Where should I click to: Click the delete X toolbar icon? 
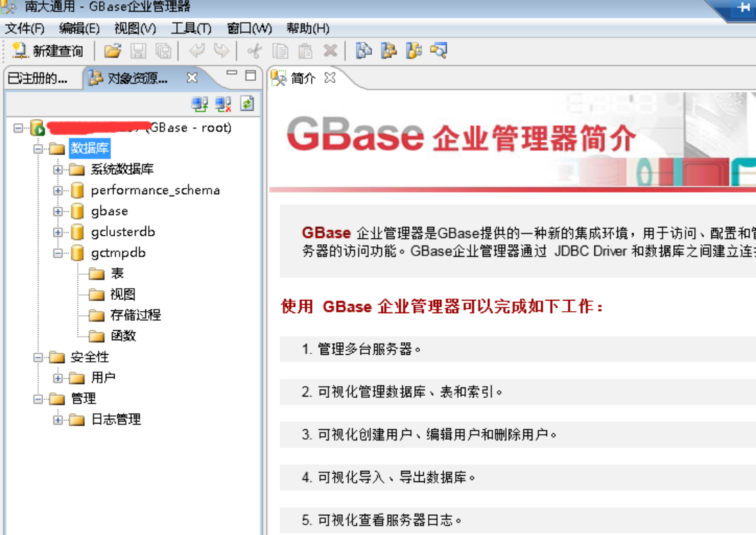point(330,51)
